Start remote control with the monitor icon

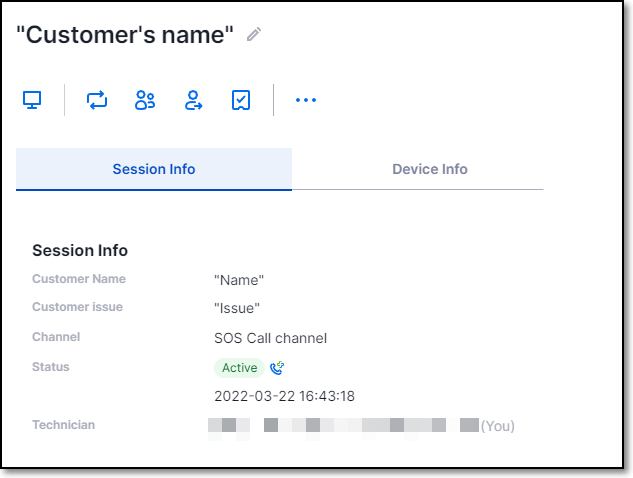pyautogui.click(x=32, y=100)
